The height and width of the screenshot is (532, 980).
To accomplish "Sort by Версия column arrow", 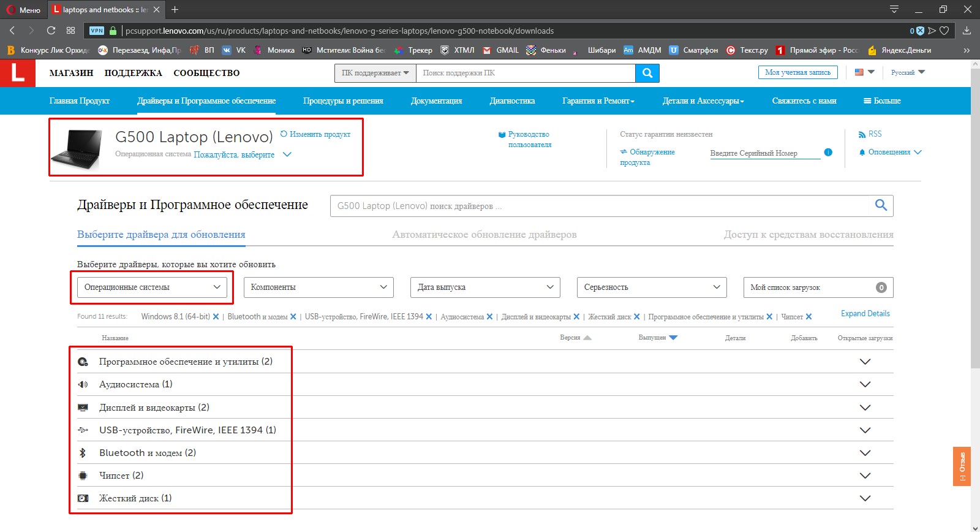I will point(587,338).
